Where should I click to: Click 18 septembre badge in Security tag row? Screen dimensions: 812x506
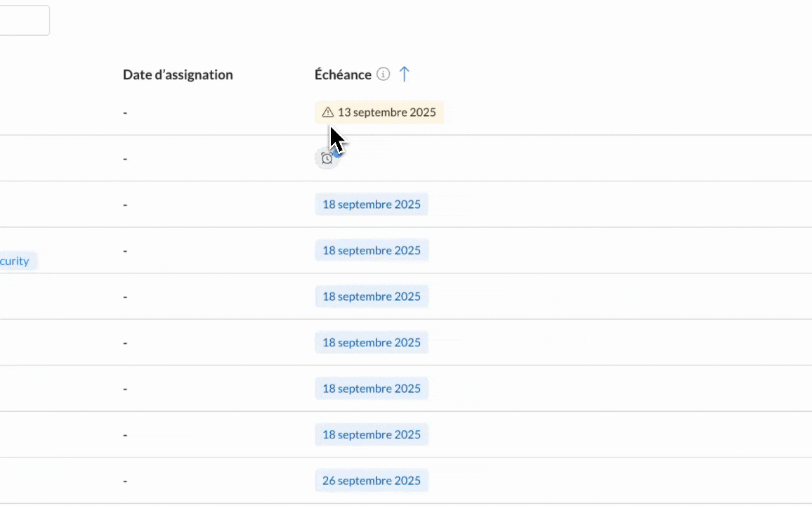tap(371, 250)
